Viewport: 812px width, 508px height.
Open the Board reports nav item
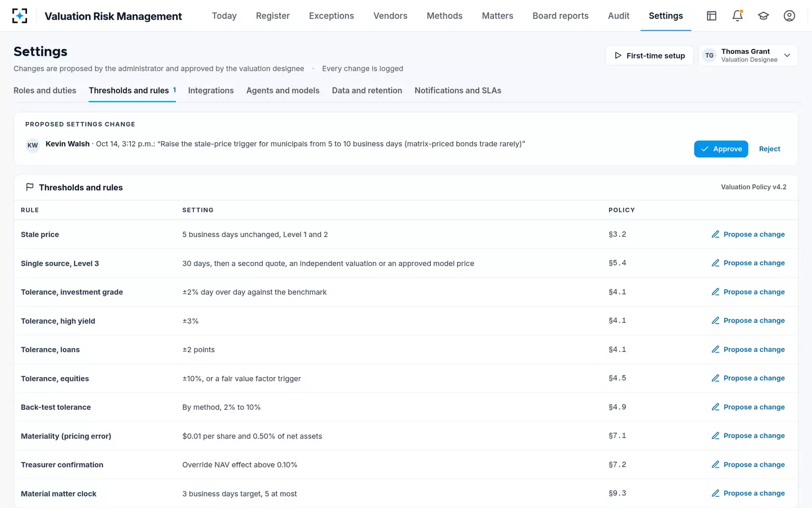coord(561,16)
